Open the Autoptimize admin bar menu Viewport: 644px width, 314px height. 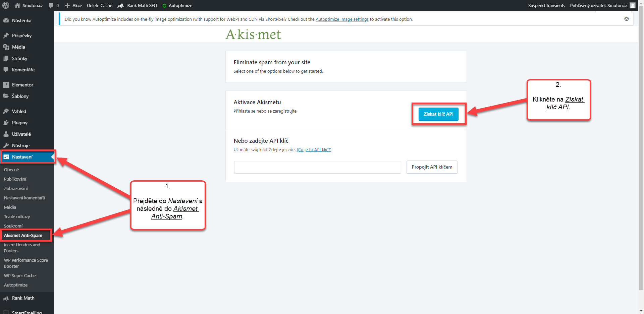coord(180,6)
